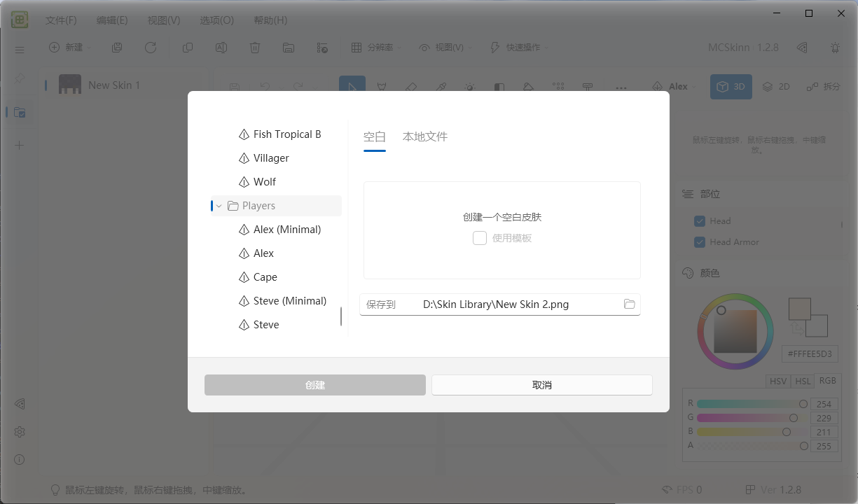Open the Alex model dropdown

tap(674, 87)
